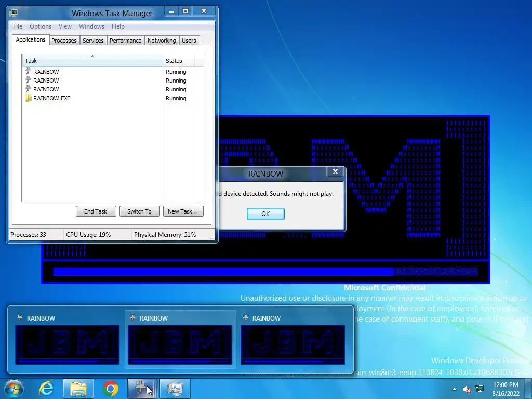Open the File menu in Task Manager
The width and height of the screenshot is (532, 399).
[18, 26]
